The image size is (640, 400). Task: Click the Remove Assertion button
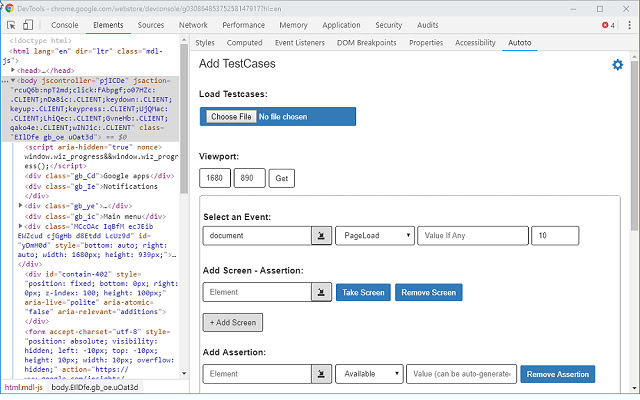pyautogui.click(x=558, y=374)
